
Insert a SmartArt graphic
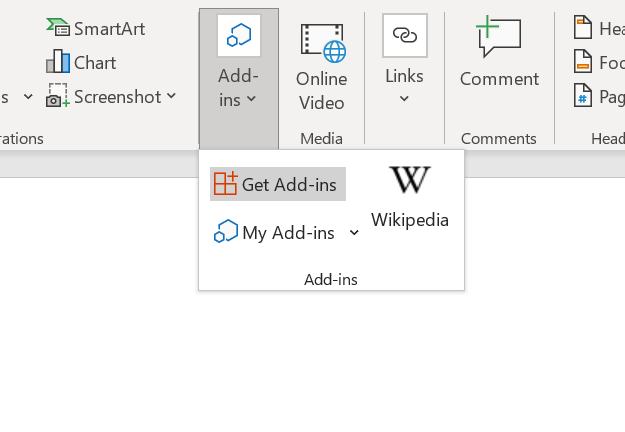click(x=96, y=28)
